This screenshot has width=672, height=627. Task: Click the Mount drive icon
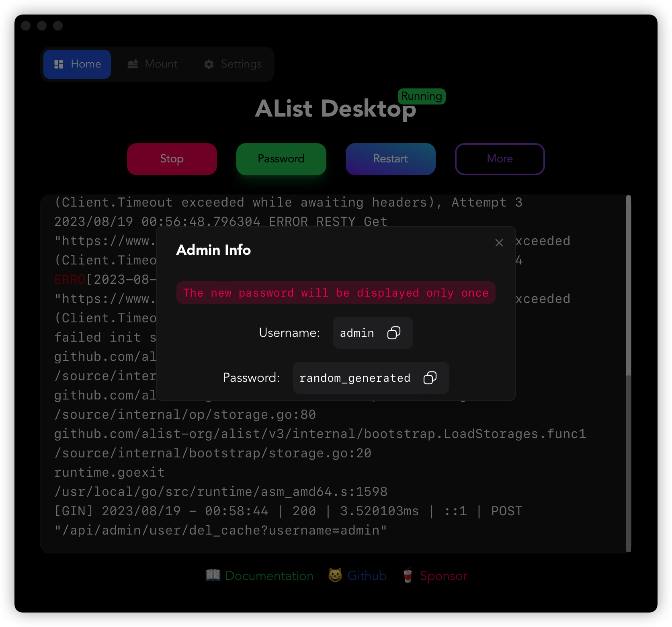tap(133, 64)
